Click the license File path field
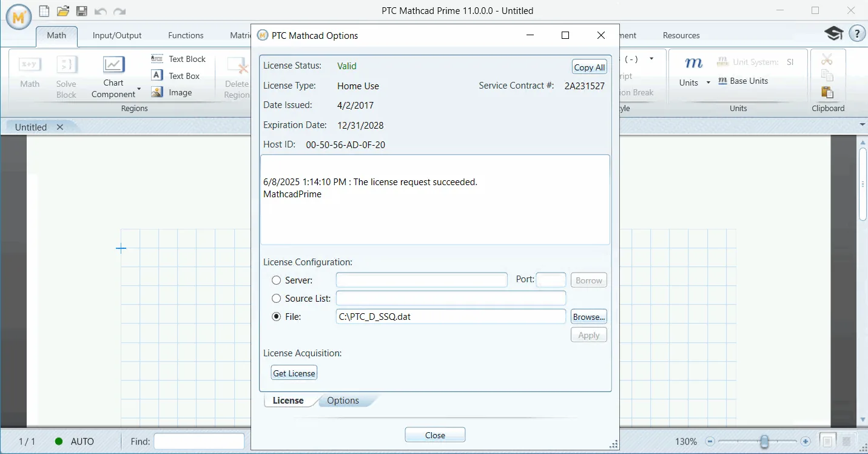 click(451, 316)
